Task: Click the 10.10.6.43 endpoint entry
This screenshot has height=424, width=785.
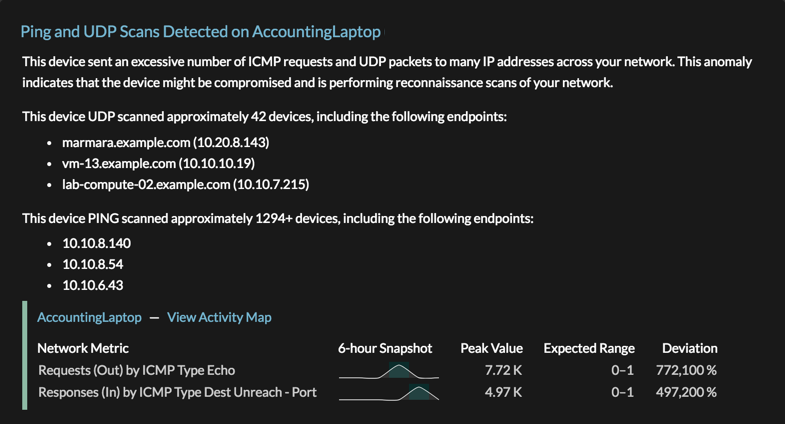Action: [93, 285]
